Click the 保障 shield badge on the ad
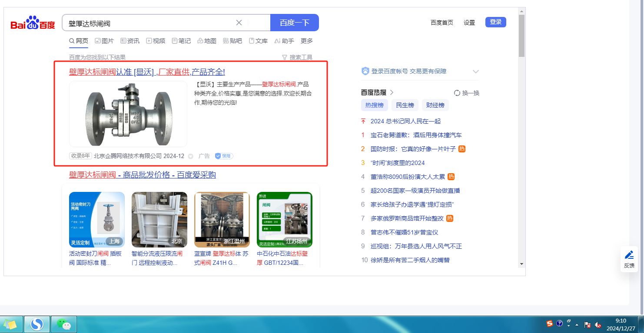The image size is (644, 333). [224, 156]
